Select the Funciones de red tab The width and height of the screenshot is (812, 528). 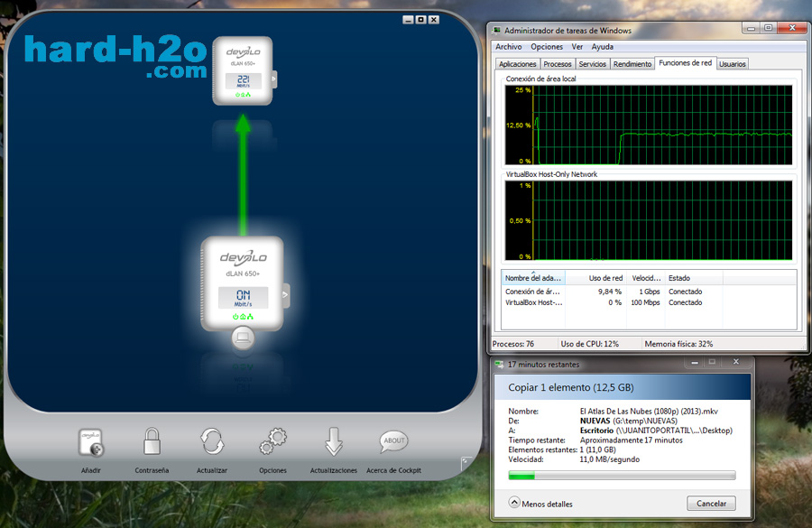click(685, 63)
